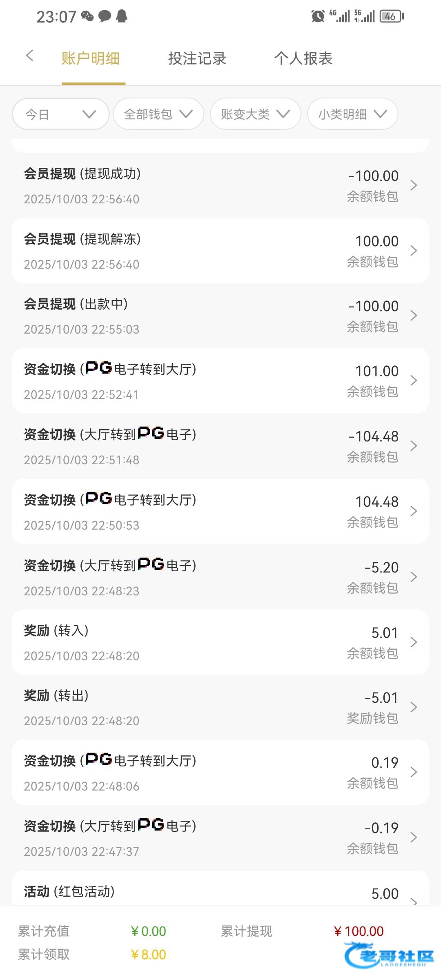The width and height of the screenshot is (441, 980).
Task: Tap the WeChat status bar icon
Action: click(x=87, y=16)
